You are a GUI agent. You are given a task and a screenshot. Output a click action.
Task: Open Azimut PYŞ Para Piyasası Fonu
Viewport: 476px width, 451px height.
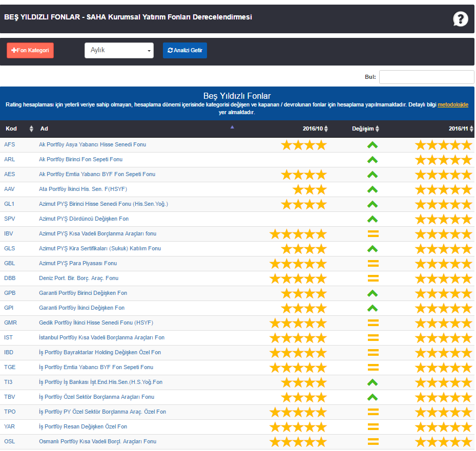point(78,264)
